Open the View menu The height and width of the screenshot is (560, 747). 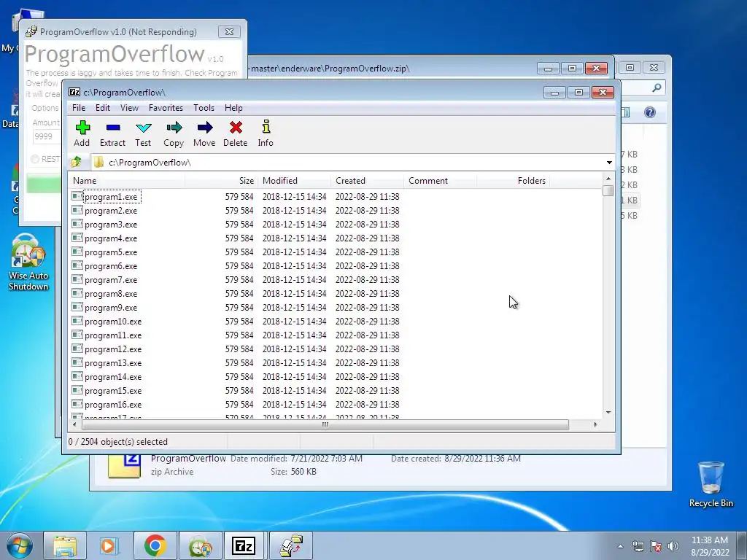click(129, 108)
